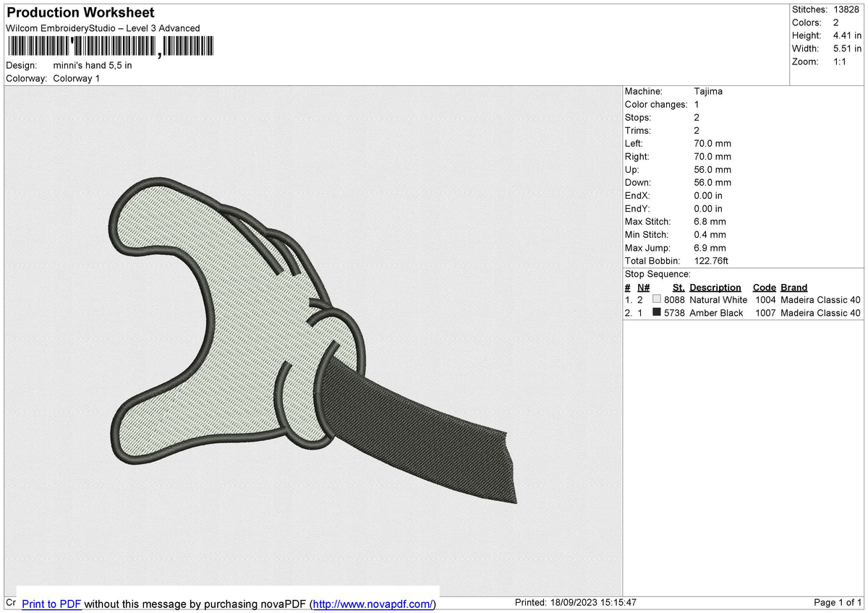Click the 'Natural White' description
This screenshot has width=868, height=613.
(x=718, y=299)
